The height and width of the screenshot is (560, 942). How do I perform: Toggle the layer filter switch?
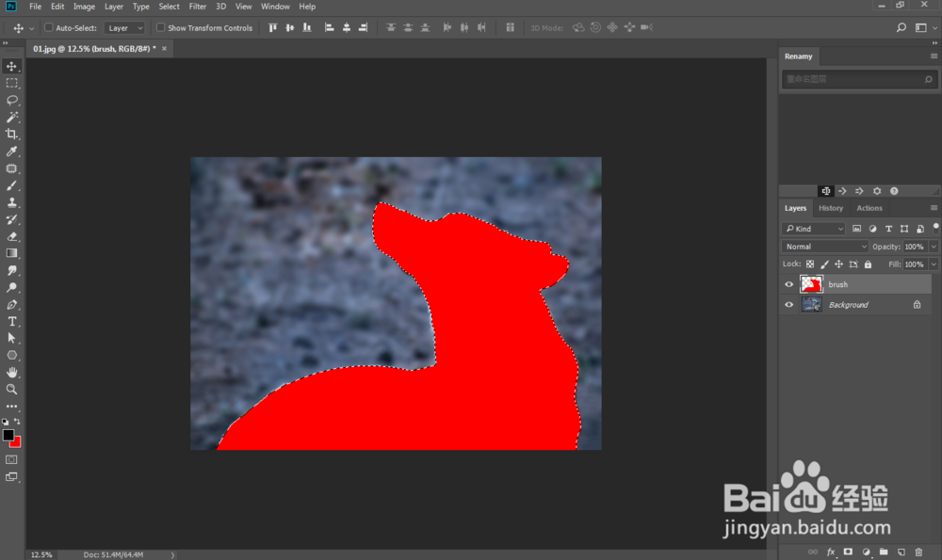point(935,228)
